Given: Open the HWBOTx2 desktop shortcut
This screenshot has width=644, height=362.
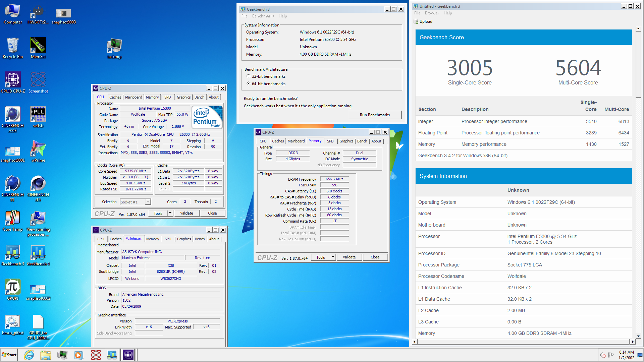Looking at the screenshot, I should tap(38, 14).
